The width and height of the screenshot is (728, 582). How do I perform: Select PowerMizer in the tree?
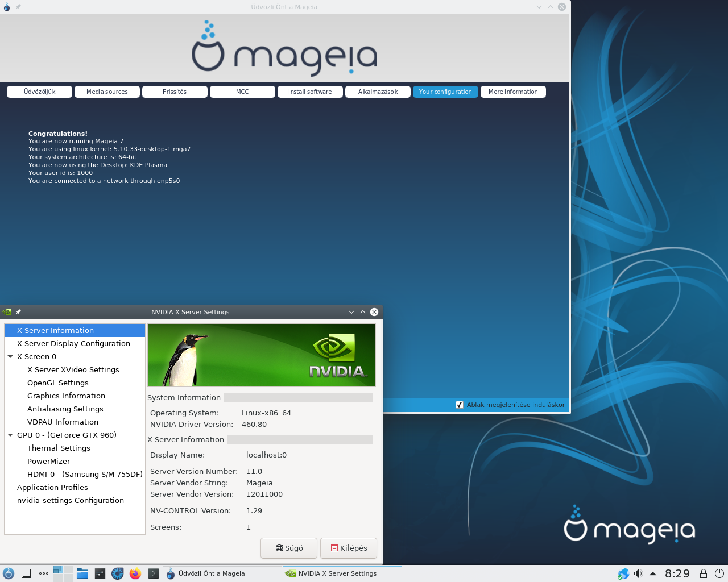point(75,461)
